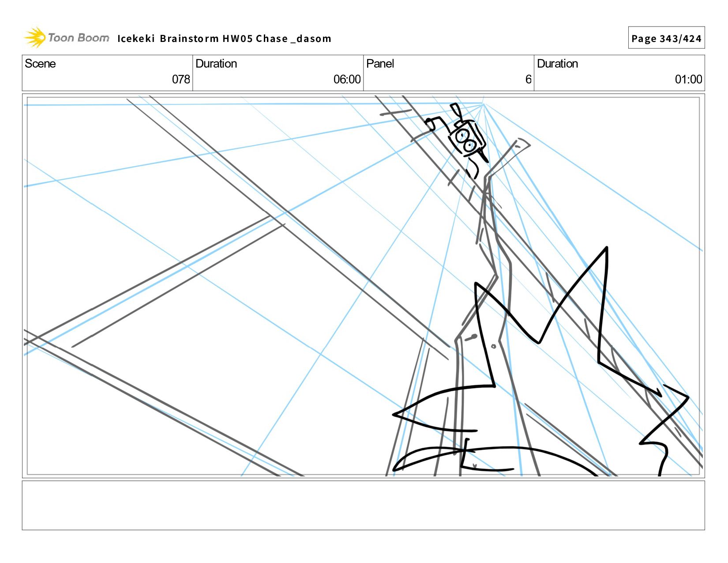
Task: Click the storyboard panel drawing
Action: (x=363, y=286)
